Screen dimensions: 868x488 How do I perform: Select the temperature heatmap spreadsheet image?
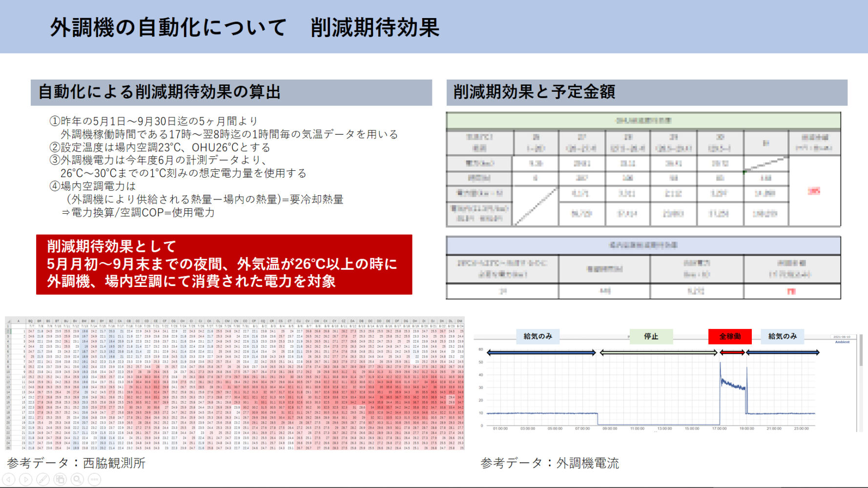pyautogui.click(x=234, y=383)
